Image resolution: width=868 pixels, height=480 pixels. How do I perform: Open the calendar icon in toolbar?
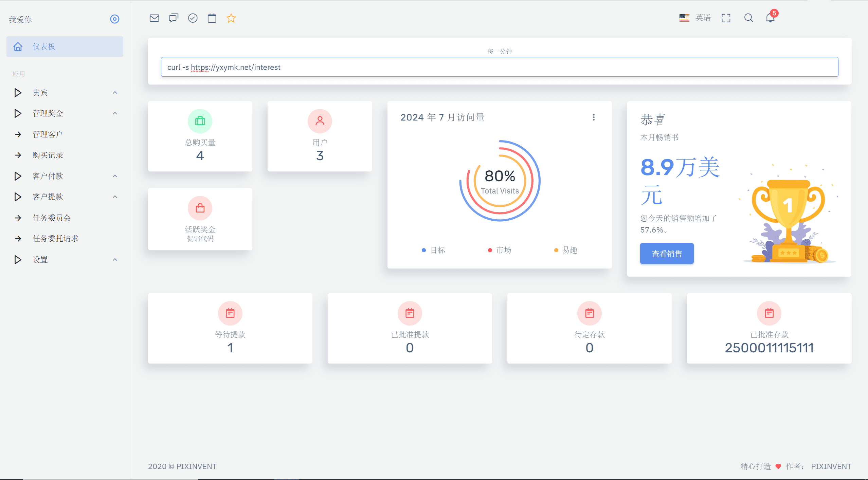click(212, 18)
